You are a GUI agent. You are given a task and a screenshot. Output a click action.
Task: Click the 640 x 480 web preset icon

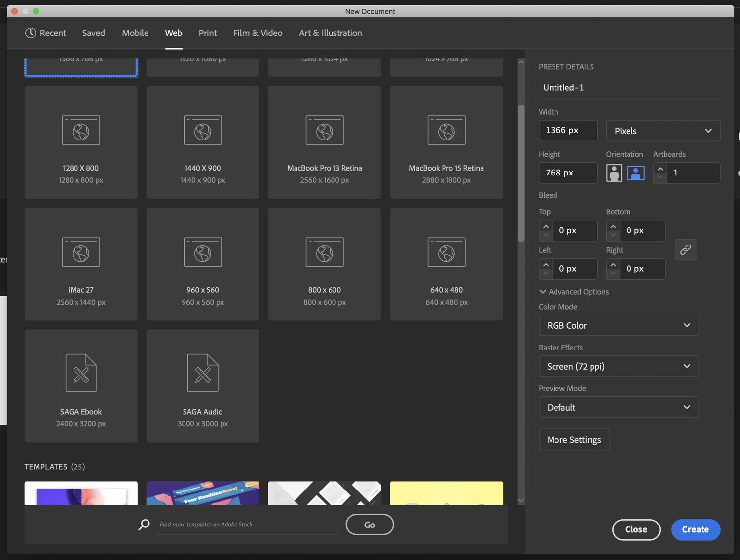446,252
